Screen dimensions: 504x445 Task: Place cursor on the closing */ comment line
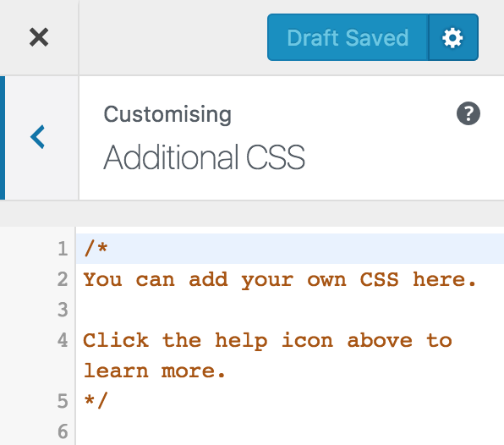(290, 401)
